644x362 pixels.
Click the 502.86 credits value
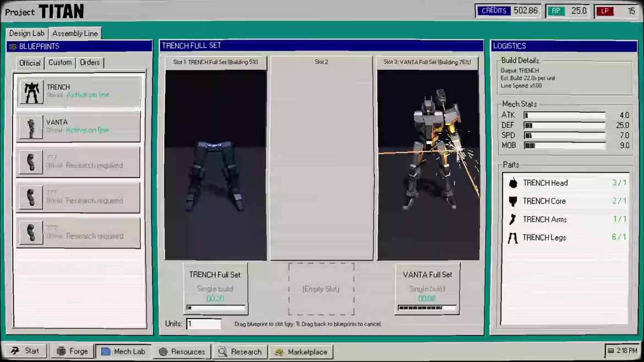pyautogui.click(x=525, y=10)
